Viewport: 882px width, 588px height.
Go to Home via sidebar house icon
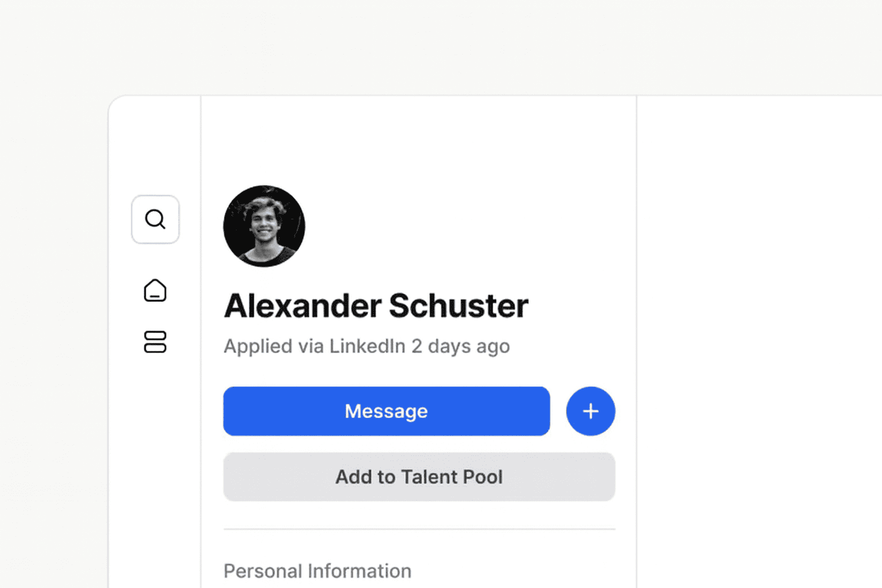155,291
